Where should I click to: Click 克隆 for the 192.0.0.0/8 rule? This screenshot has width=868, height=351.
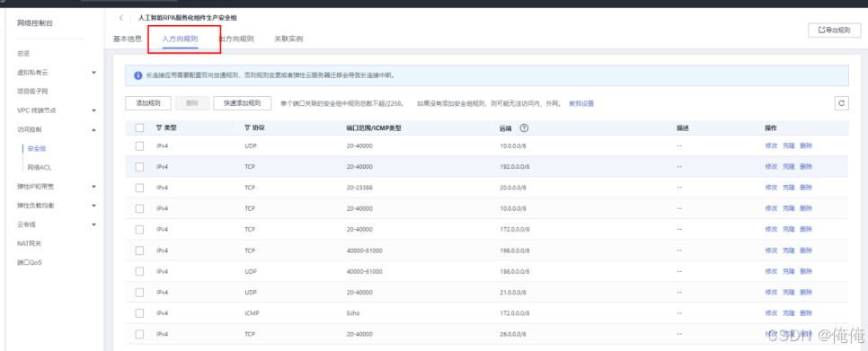point(788,166)
